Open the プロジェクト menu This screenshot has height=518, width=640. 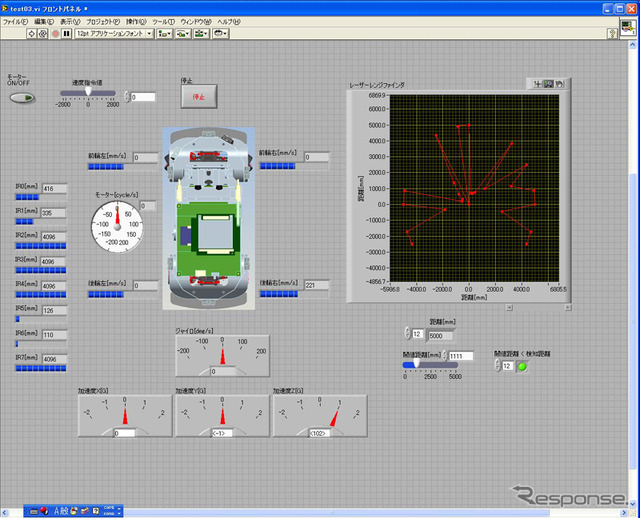click(103, 22)
